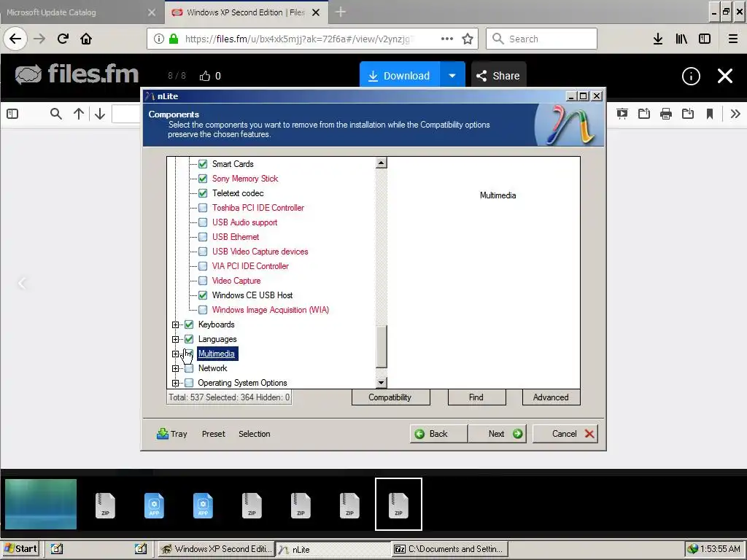Open nLite Selection menu

click(255, 434)
